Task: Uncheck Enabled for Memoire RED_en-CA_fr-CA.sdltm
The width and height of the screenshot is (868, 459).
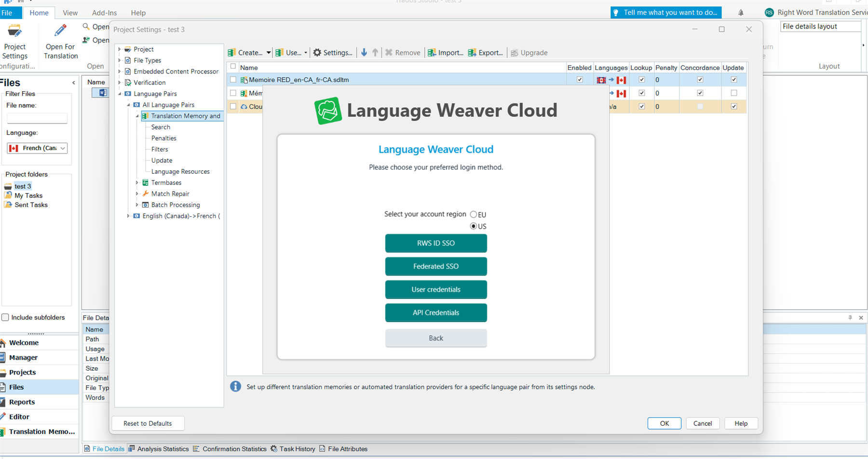Action: (x=580, y=80)
